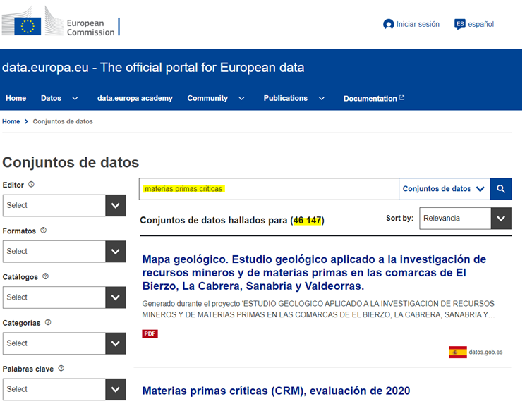Open the Sort by Relevancia dropdown
The height and width of the screenshot is (411, 532).
point(465,219)
